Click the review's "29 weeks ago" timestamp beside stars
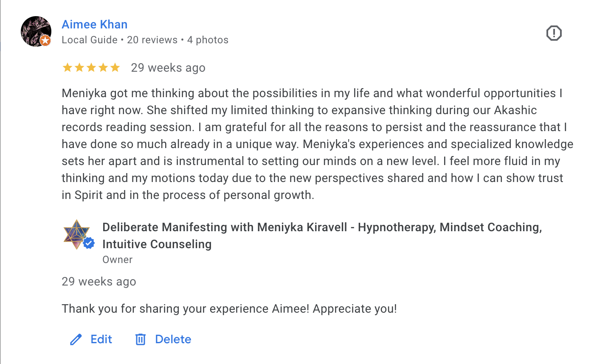Screen dimensions: 594x364 tap(168, 68)
